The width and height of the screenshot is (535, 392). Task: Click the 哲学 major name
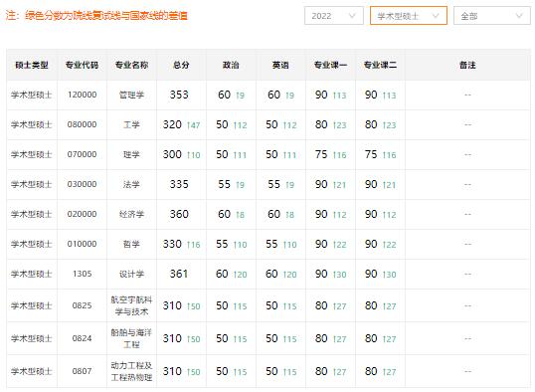(x=131, y=244)
